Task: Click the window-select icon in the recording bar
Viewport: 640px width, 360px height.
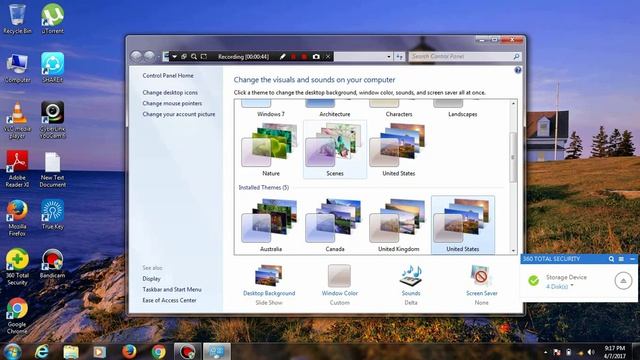Action: click(184, 56)
